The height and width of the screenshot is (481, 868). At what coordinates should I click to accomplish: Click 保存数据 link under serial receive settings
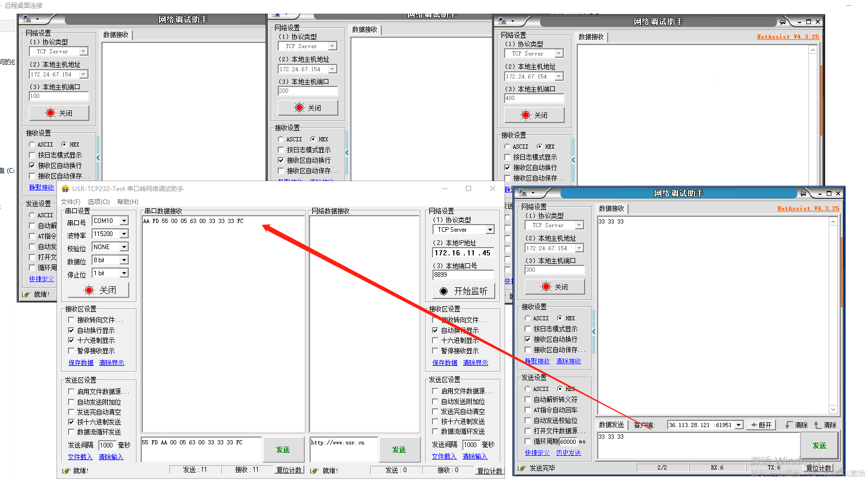click(81, 363)
